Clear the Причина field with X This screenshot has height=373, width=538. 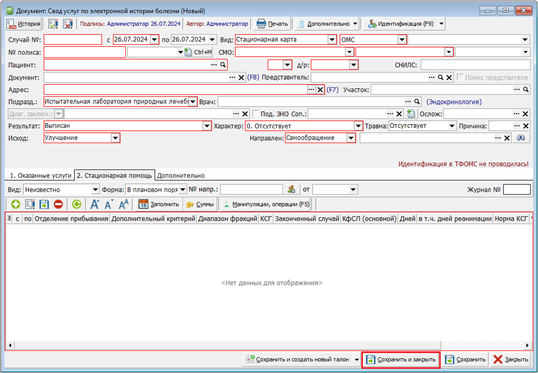pyautogui.click(x=525, y=126)
